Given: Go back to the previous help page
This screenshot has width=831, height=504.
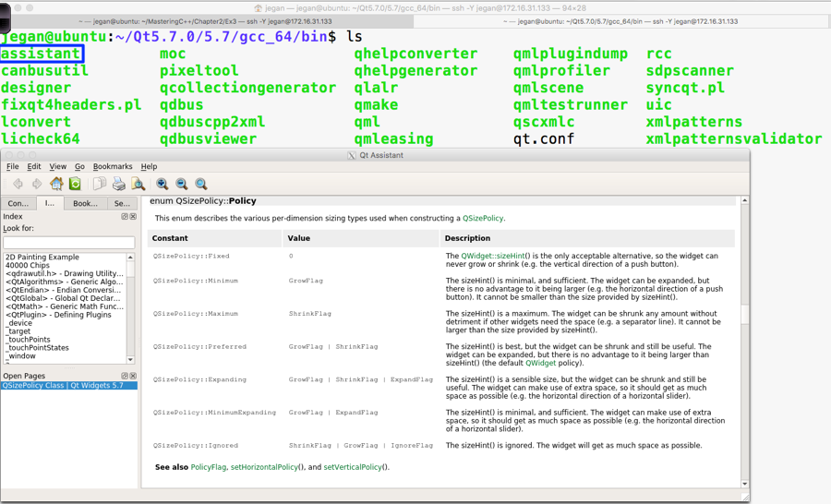Looking at the screenshot, I should click(18, 184).
